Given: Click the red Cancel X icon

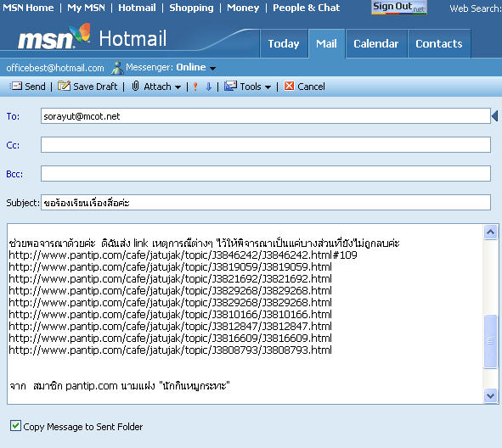Looking at the screenshot, I should click(289, 86).
